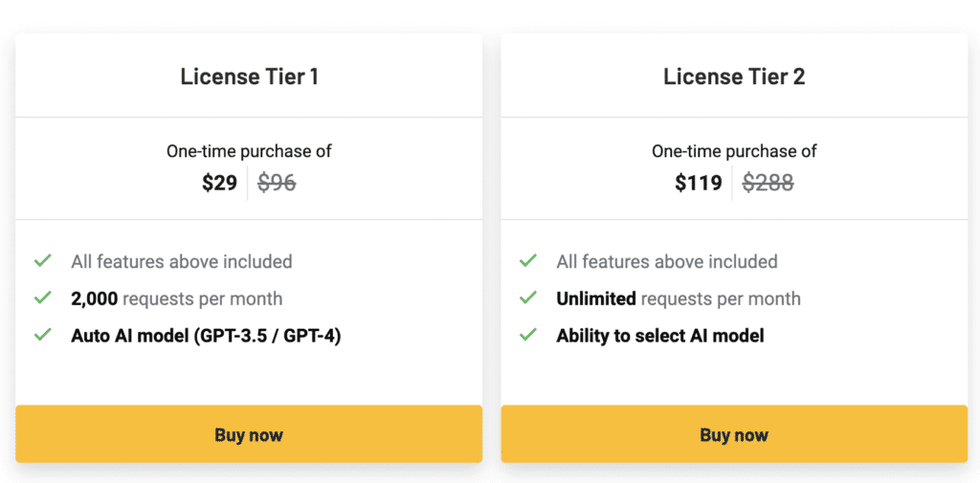Click checkmark beside Tier 2 'All features above included'

point(528,261)
